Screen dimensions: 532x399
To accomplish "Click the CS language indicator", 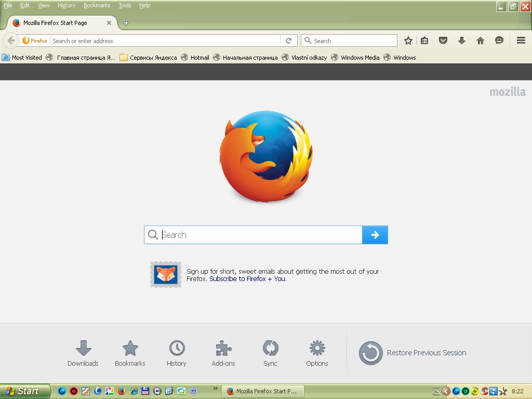I will click(x=436, y=392).
